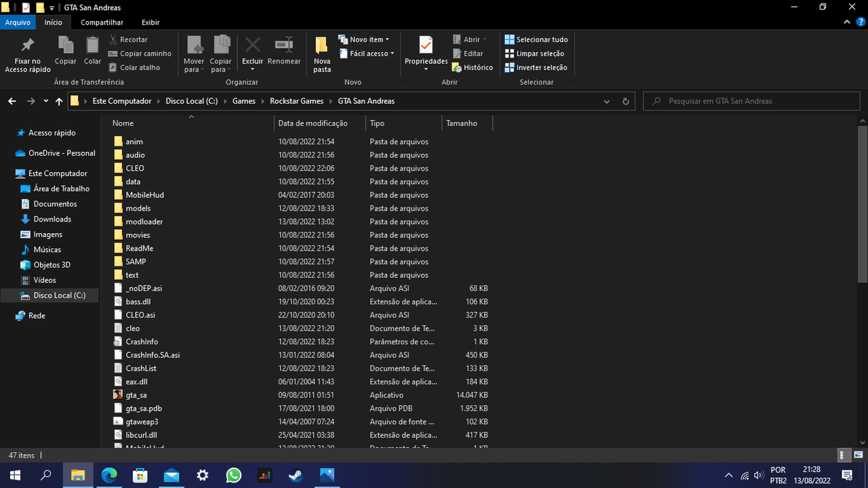
Task: Expand the address bar history dropdown
Action: point(607,101)
